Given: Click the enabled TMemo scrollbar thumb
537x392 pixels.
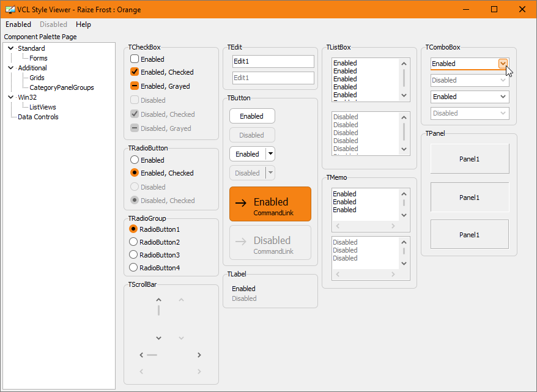Looking at the screenshot, I should (404, 202).
